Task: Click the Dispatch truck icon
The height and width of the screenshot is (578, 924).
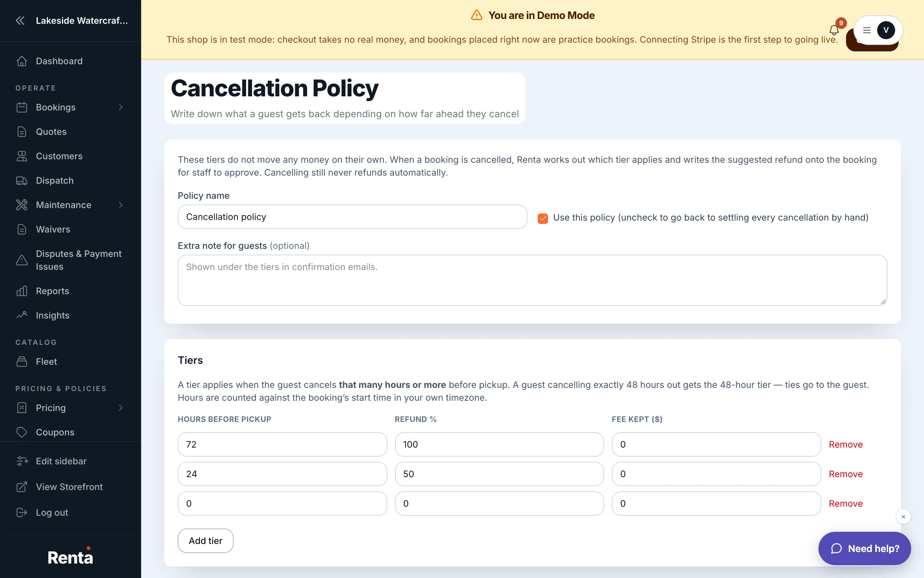Action: pos(22,180)
